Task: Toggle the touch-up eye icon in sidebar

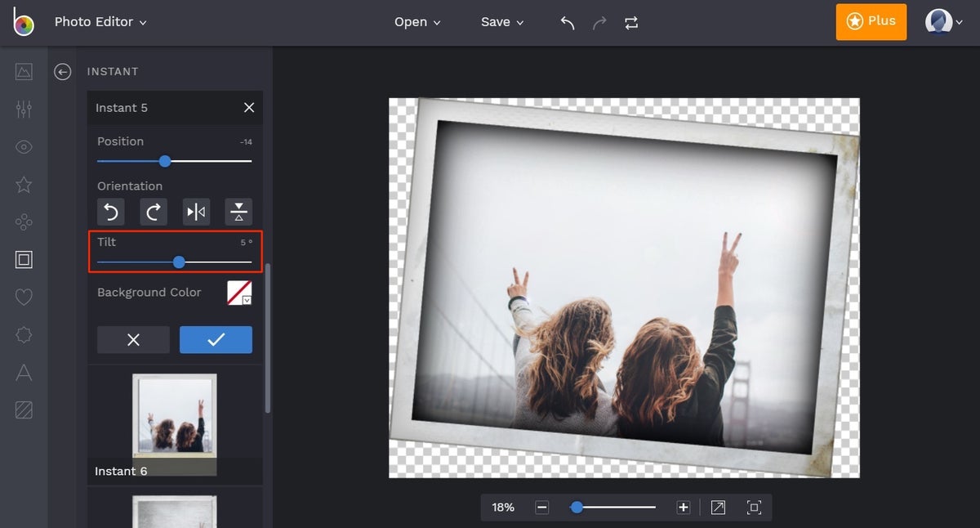Action: [x=24, y=147]
